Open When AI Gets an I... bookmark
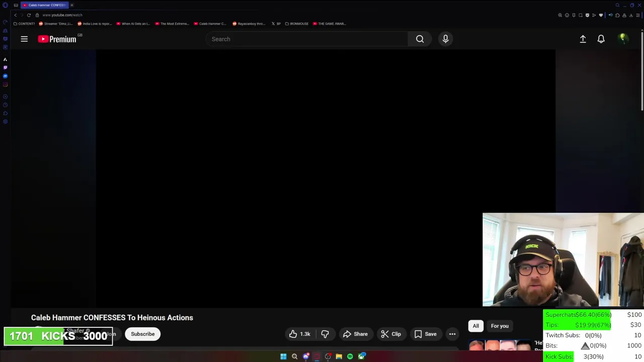The width and height of the screenshot is (644, 362). tap(133, 24)
